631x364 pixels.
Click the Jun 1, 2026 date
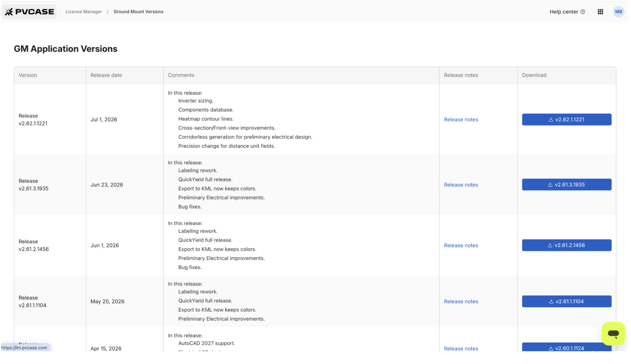point(105,246)
